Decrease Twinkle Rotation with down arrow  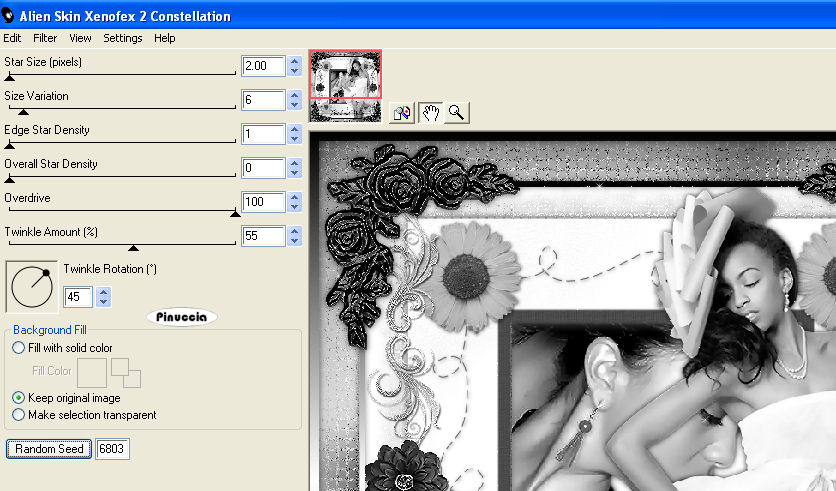pyautogui.click(x=103, y=302)
